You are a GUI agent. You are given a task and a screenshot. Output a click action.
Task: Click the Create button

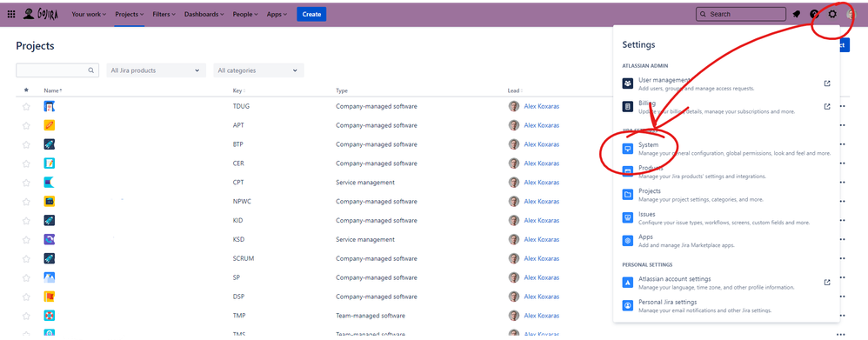pos(311,15)
